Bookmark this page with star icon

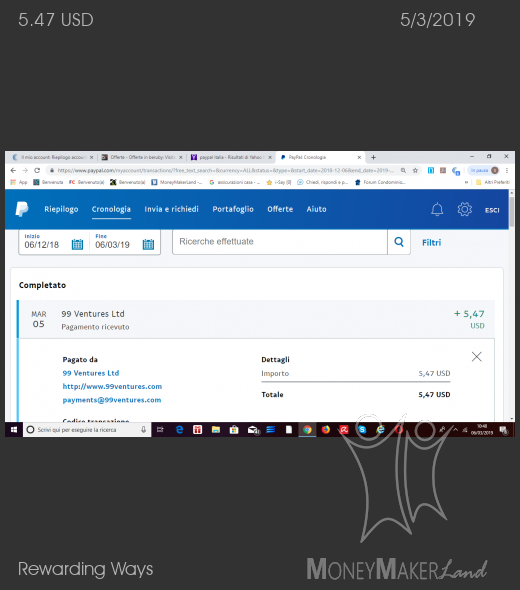(x=415, y=170)
